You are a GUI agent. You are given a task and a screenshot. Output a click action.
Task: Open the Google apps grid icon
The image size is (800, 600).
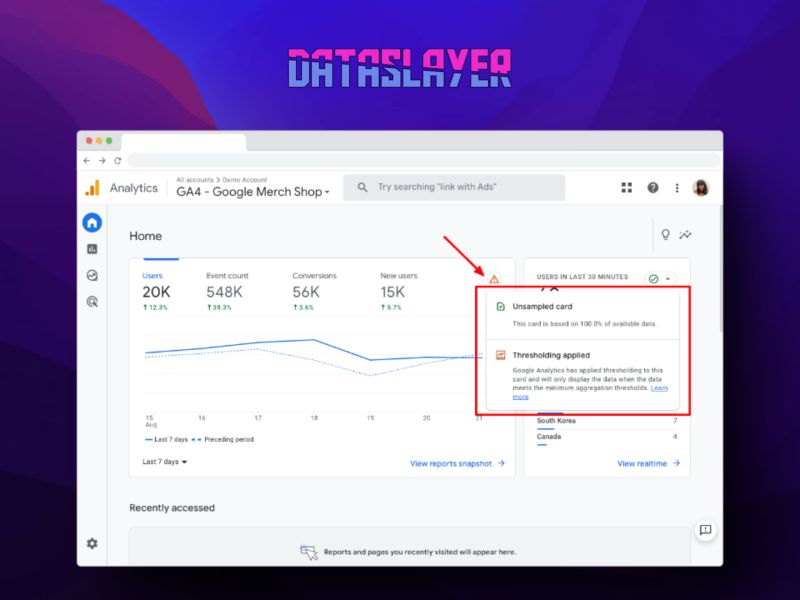pyautogui.click(x=627, y=188)
